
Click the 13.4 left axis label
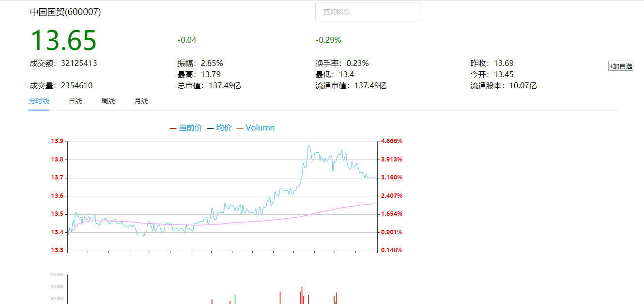57,232
